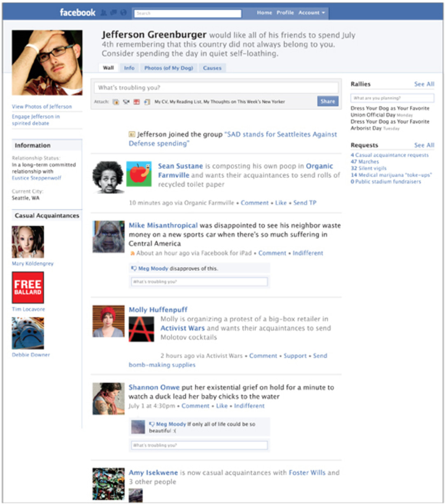Click 'Engage Jefferson in spirited debate'
The image size is (445, 504).
[36, 120]
